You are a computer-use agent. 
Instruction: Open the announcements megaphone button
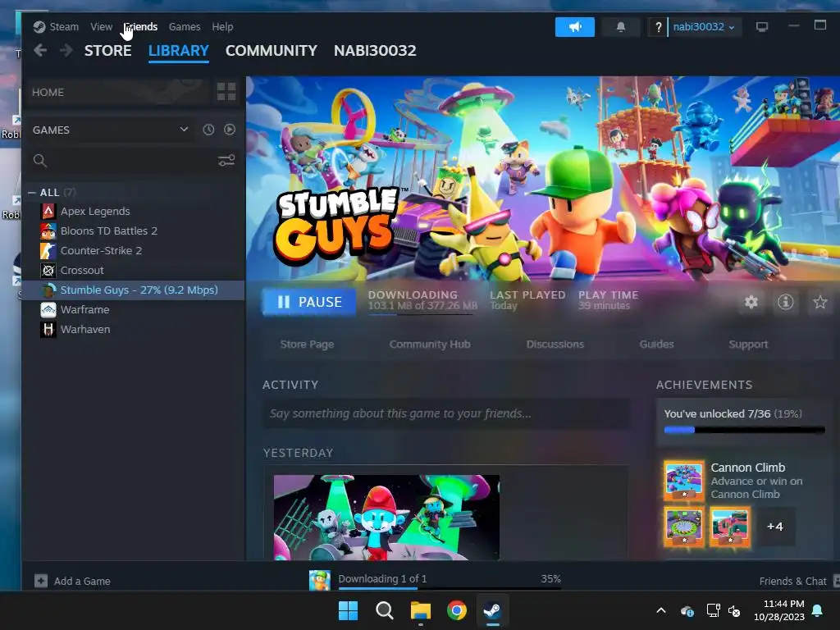click(x=575, y=27)
